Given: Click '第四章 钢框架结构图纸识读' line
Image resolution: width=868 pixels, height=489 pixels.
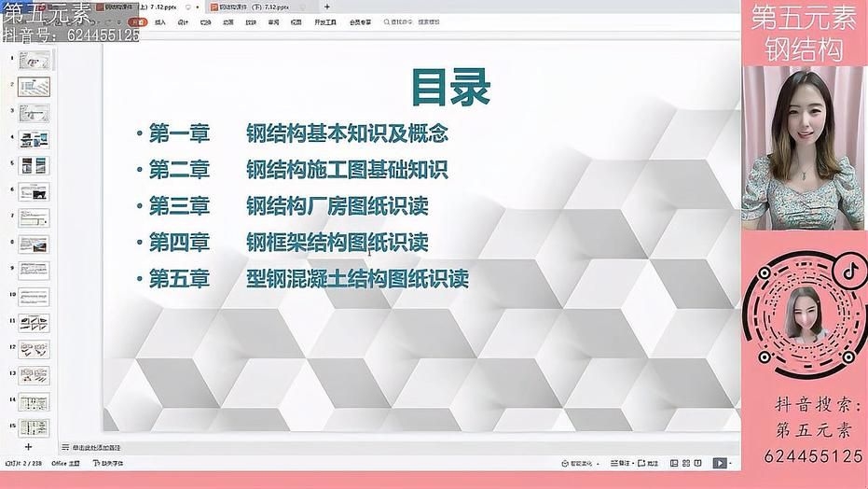Looking at the screenshot, I should [x=288, y=242].
